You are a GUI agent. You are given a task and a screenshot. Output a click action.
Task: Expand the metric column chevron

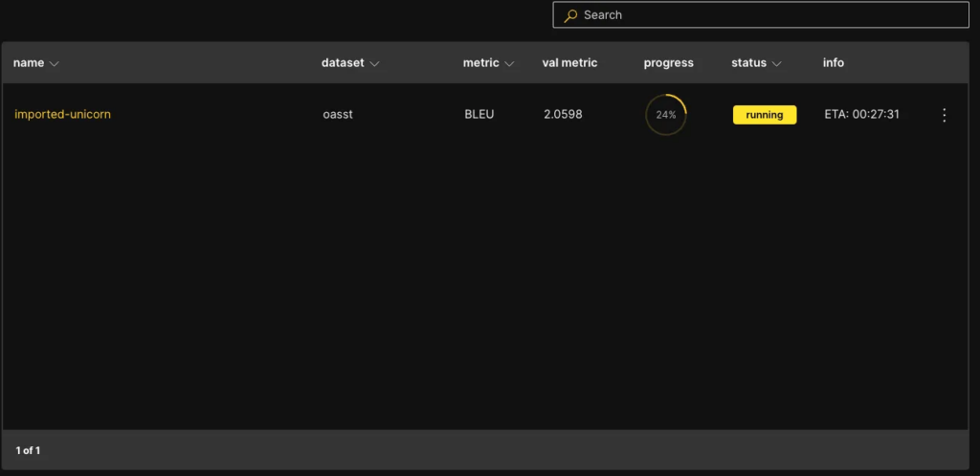[x=510, y=64]
